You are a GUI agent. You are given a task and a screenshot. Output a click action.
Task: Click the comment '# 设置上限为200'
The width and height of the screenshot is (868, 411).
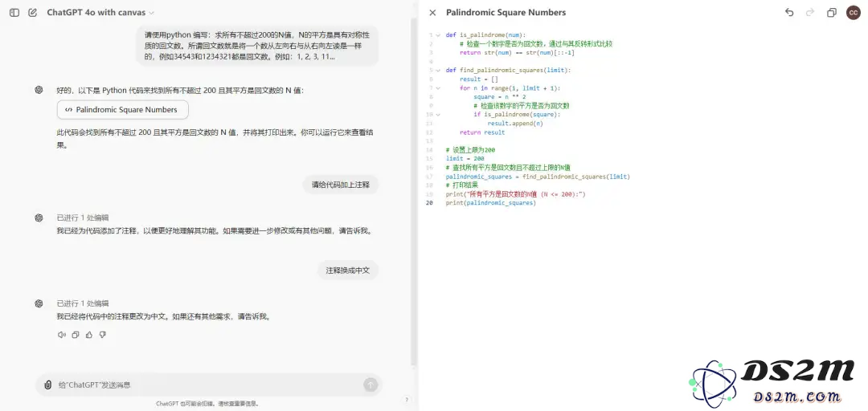coord(470,150)
